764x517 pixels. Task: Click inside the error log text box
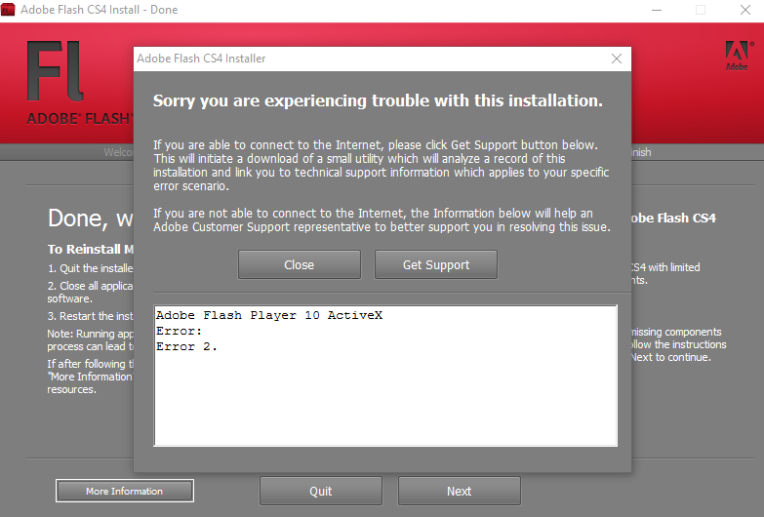coord(385,375)
